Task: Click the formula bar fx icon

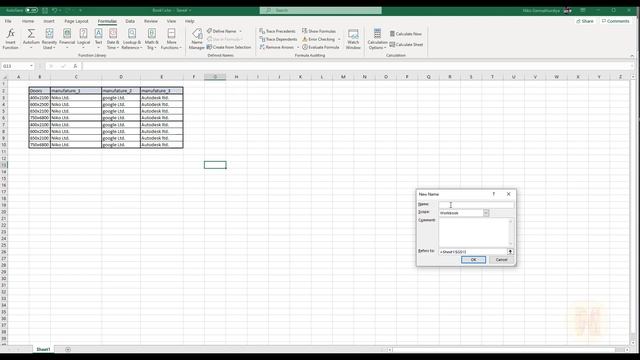Action: 75,66
